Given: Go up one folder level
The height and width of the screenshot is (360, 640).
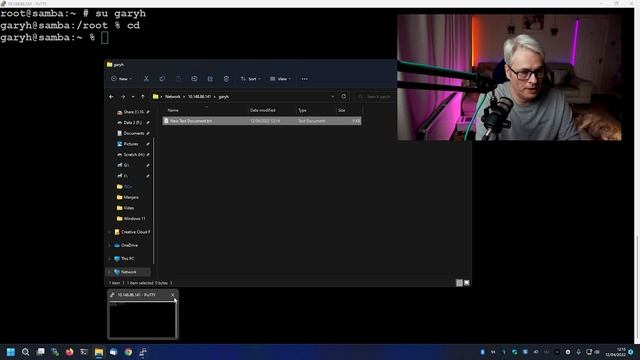Looking at the screenshot, I should [x=143, y=97].
